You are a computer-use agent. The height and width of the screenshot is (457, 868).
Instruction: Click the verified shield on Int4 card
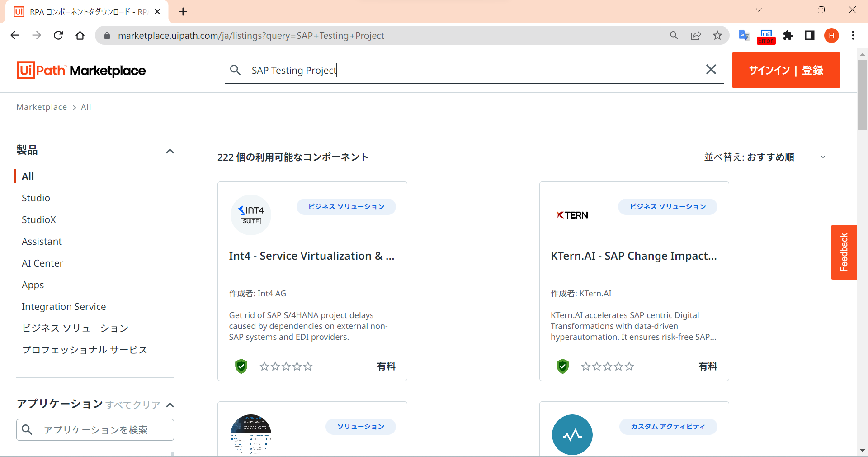241,366
